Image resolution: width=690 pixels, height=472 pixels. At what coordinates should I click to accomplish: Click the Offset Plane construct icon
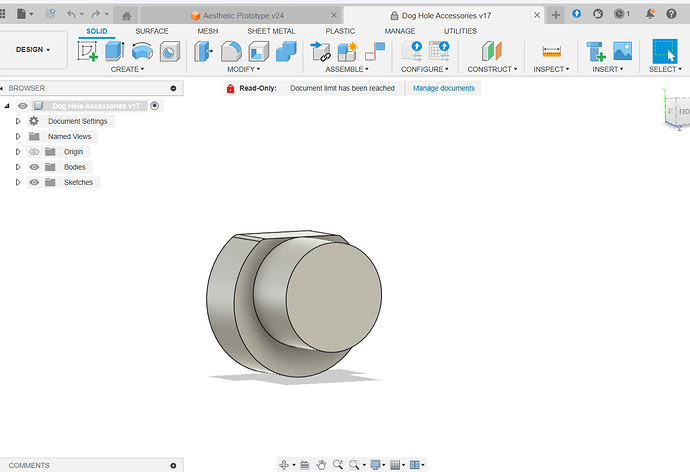click(491, 52)
